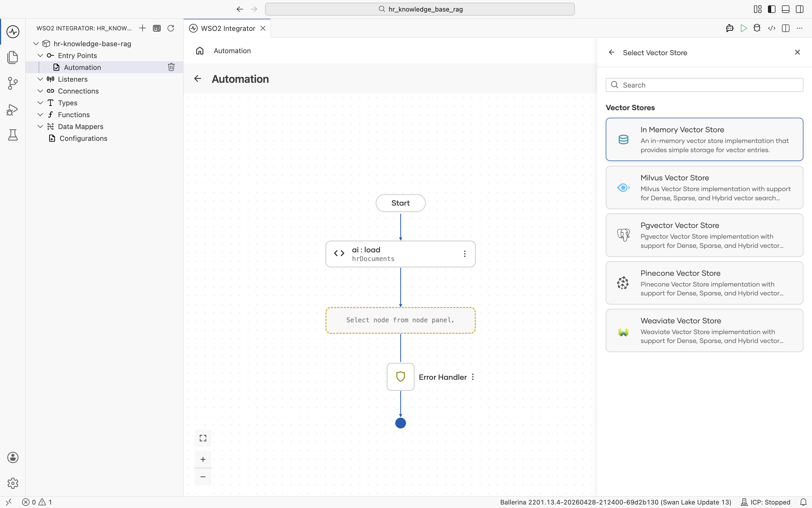The image size is (812, 508).
Task: Choose In Memory Vector Store
Action: point(704,139)
